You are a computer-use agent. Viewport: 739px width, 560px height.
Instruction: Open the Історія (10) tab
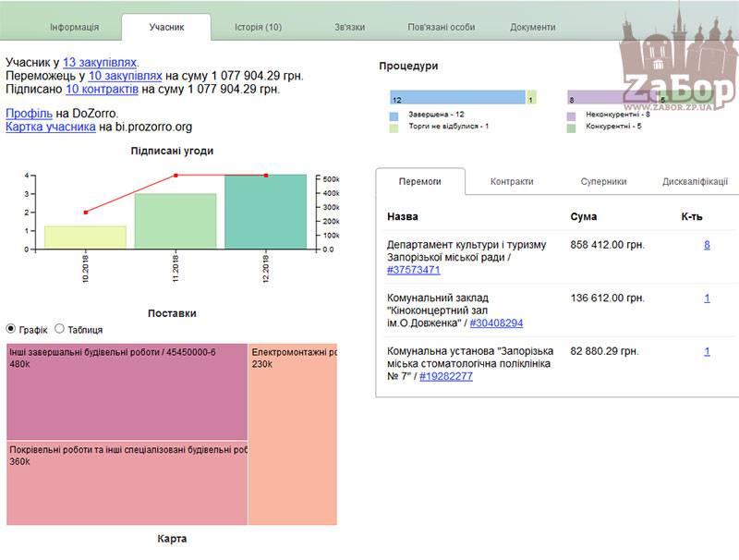[x=258, y=27]
